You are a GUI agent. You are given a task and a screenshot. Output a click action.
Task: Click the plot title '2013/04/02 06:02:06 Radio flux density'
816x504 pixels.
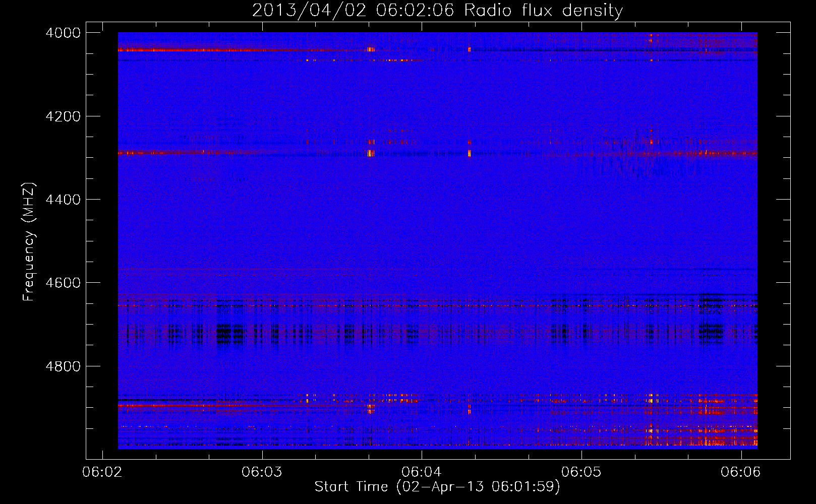click(437, 11)
